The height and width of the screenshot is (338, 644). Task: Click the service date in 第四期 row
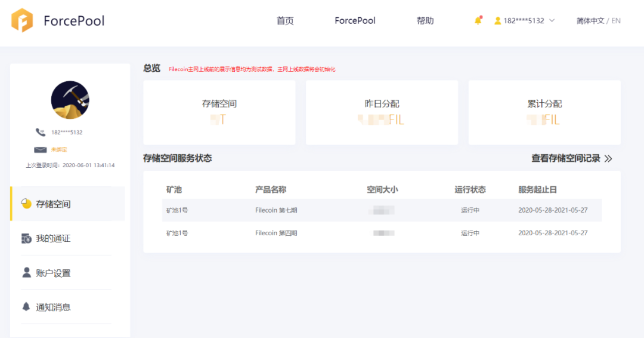click(x=553, y=233)
